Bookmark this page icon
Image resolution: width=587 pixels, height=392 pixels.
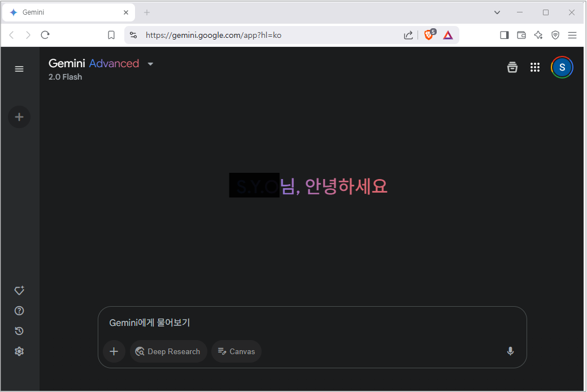click(111, 35)
